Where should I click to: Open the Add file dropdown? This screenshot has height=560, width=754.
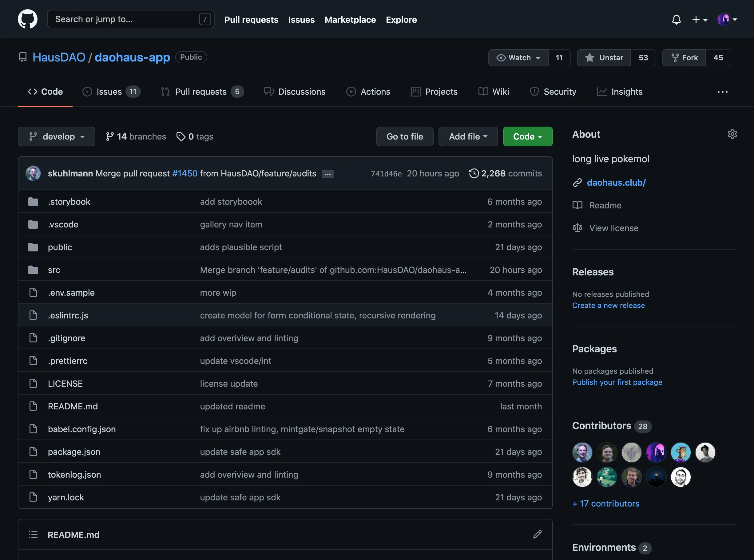468,136
